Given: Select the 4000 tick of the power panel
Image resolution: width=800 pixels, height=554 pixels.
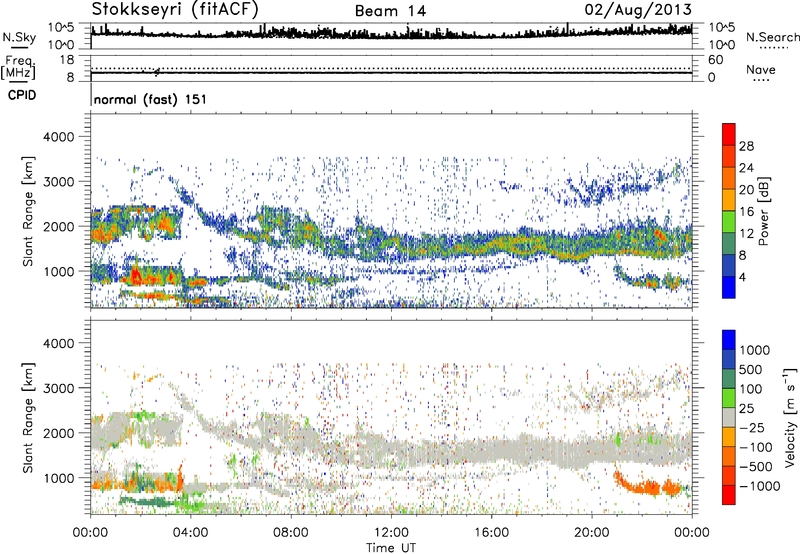Looking at the screenshot, I should pos(58,137).
